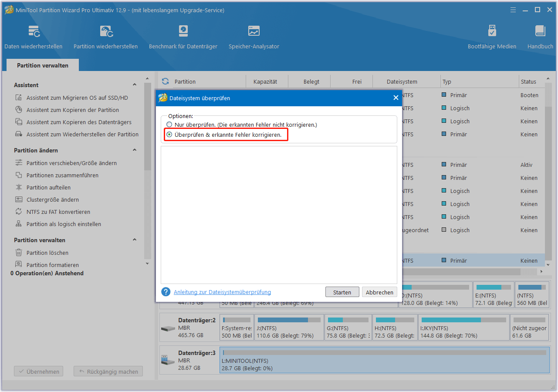The width and height of the screenshot is (558, 392).
Task: Click the Booten status cell
Action: pos(529,95)
